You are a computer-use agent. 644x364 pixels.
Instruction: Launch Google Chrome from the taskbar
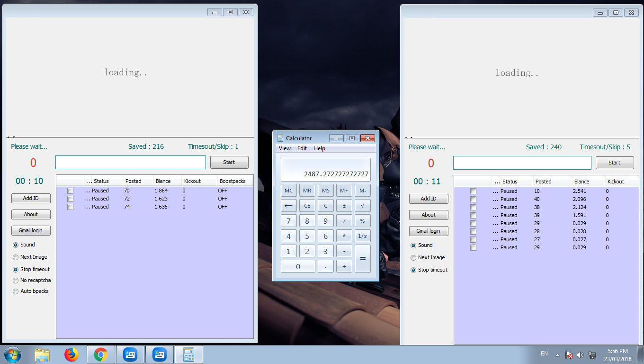[100, 355]
